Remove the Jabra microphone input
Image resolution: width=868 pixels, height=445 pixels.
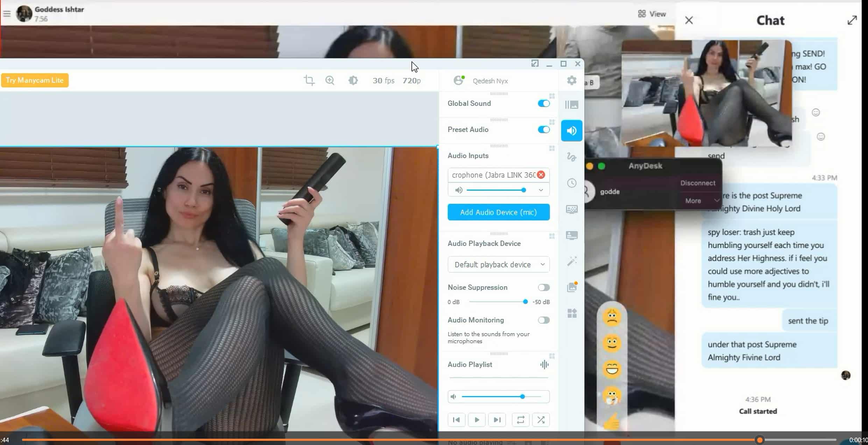point(541,175)
